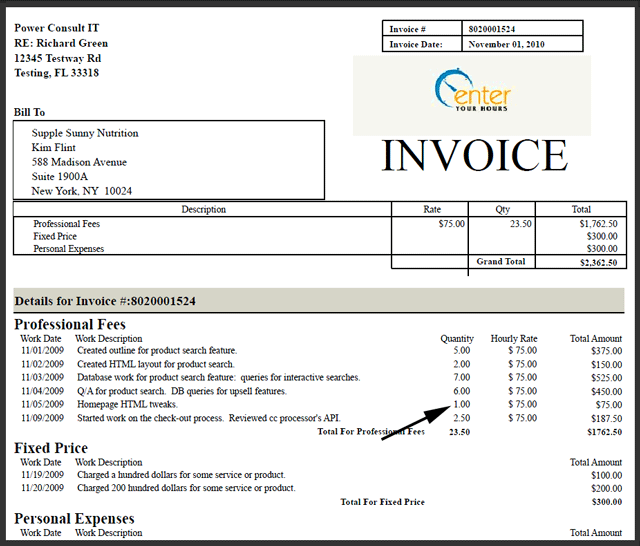Click the Description column header
Image resolution: width=640 pixels, height=546 pixels.
[203, 209]
